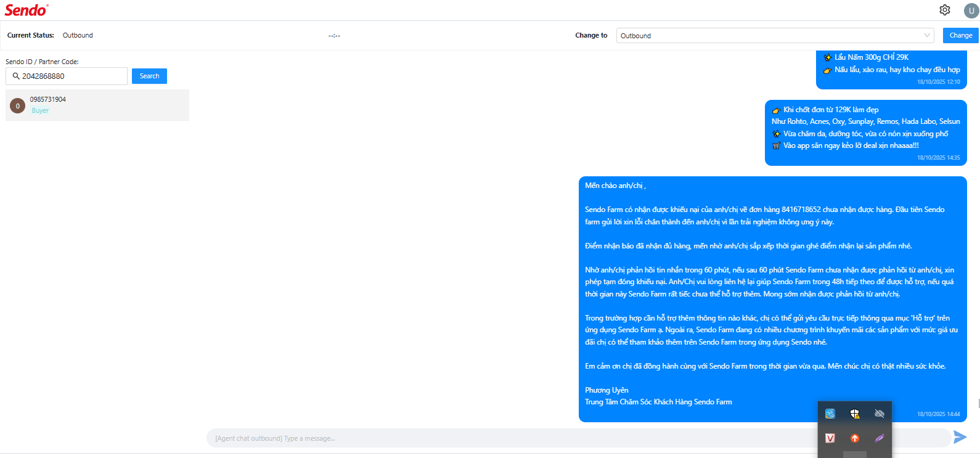Click the magnifier icon in the search field
Image resolution: width=980 pixels, height=458 pixels.
16,76
